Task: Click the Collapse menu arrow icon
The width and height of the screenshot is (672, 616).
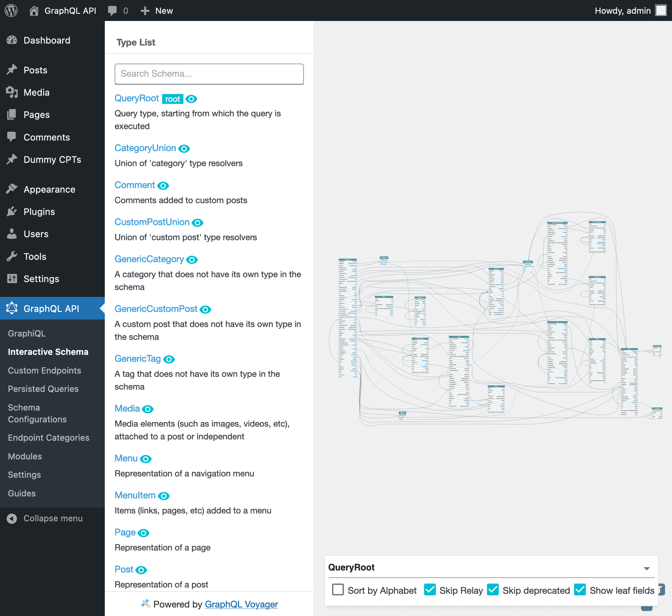Action: point(12,518)
